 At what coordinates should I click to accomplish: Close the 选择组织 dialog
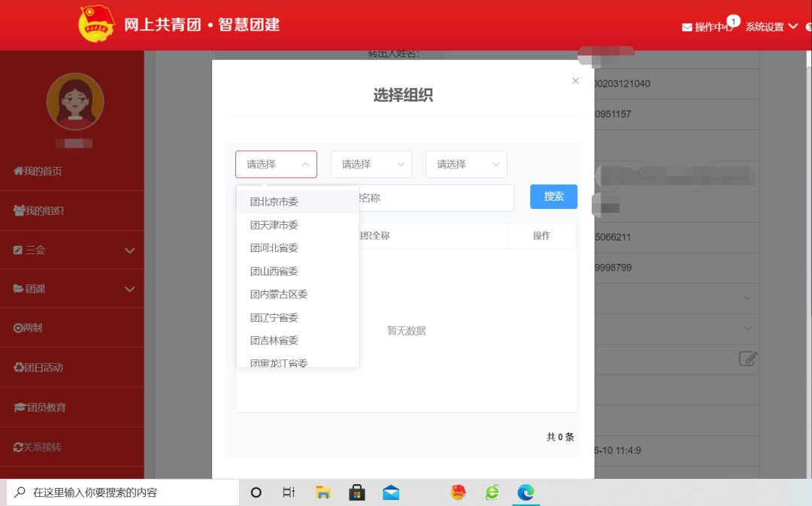pos(575,81)
